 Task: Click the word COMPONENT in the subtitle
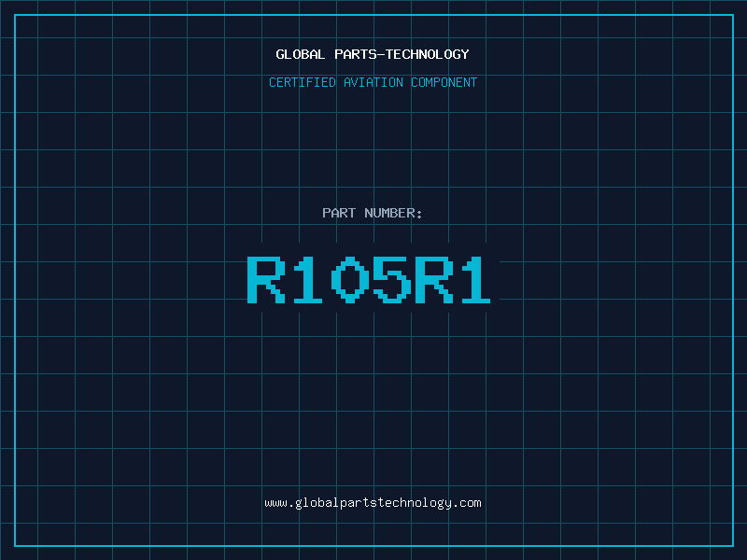click(x=444, y=82)
